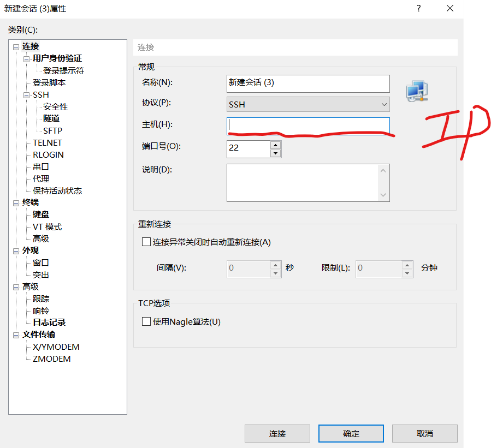Enable the 使用Nagle算法 checkbox
The image size is (491, 448).
click(146, 321)
